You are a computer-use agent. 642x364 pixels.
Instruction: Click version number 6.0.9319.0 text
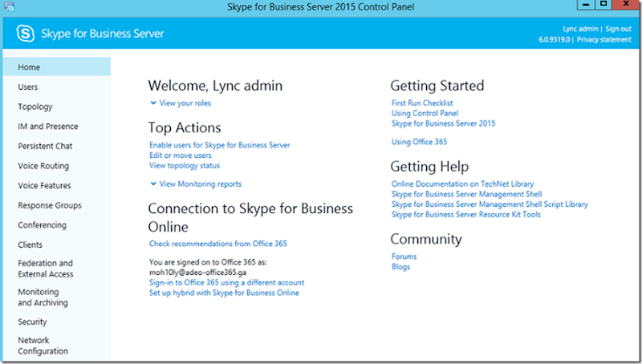554,39
